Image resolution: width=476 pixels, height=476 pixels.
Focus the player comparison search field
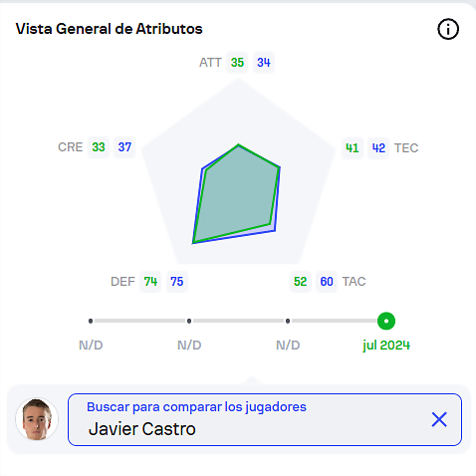click(x=265, y=419)
